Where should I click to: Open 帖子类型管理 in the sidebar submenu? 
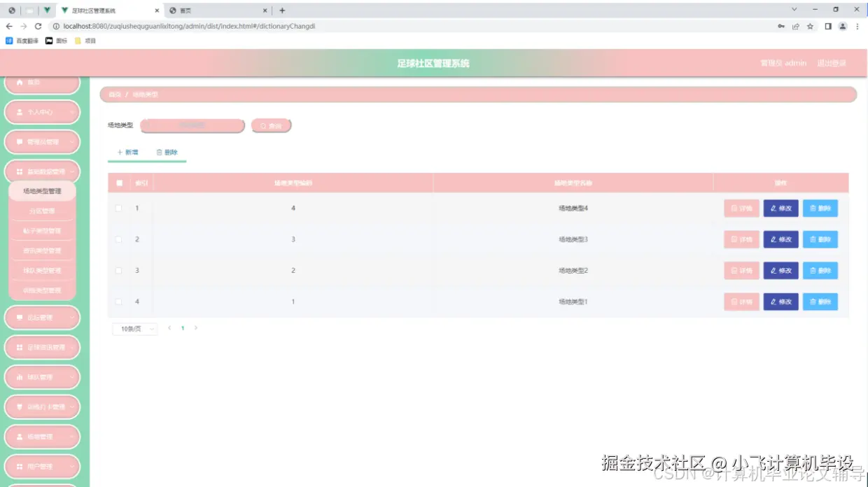pyautogui.click(x=42, y=231)
